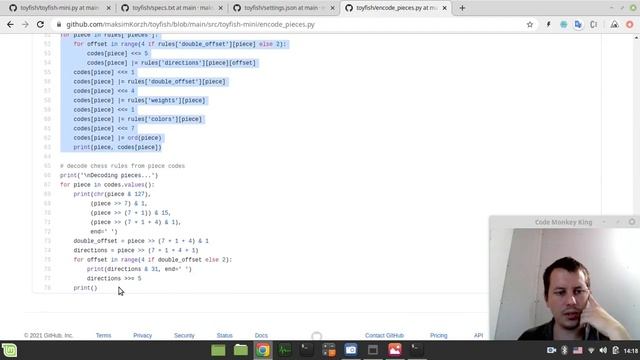This screenshot has height=360, width=640.
Task: Open the camera screenshot app in taskbar
Action: pos(351,350)
